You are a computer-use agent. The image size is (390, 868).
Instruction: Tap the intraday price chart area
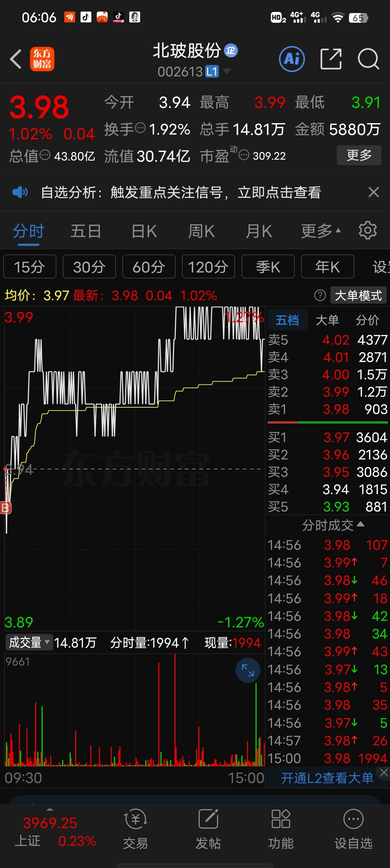[134, 468]
